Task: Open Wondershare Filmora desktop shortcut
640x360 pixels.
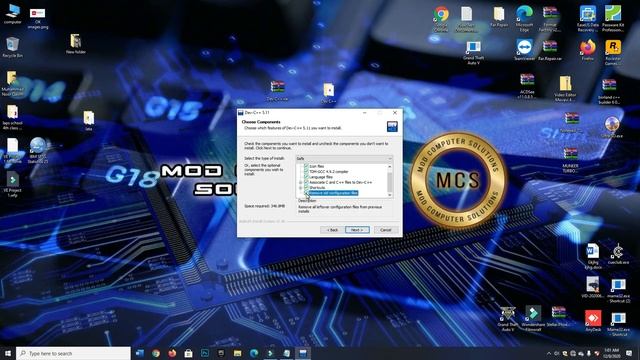Action: click(533, 318)
